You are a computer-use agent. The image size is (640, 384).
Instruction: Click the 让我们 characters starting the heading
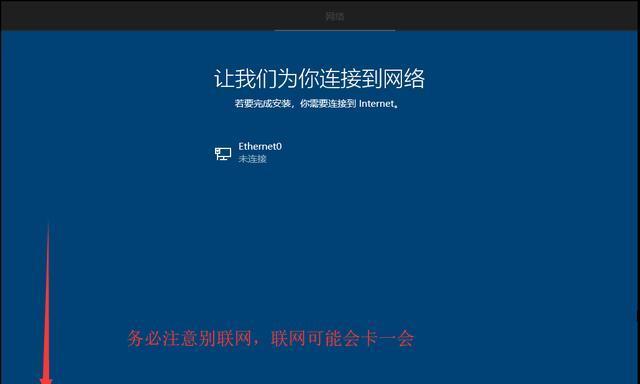[246, 78]
